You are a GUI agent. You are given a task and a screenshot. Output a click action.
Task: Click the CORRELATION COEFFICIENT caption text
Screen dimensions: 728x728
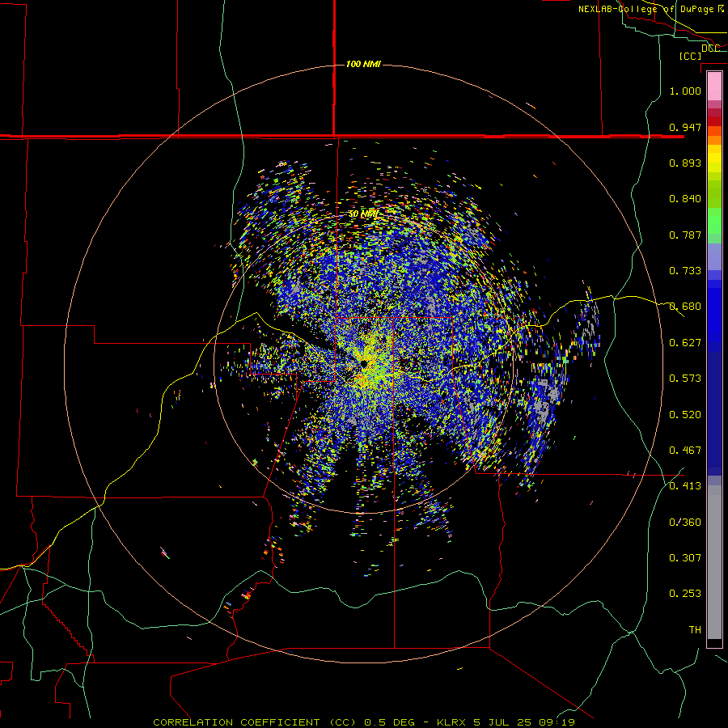point(255,722)
